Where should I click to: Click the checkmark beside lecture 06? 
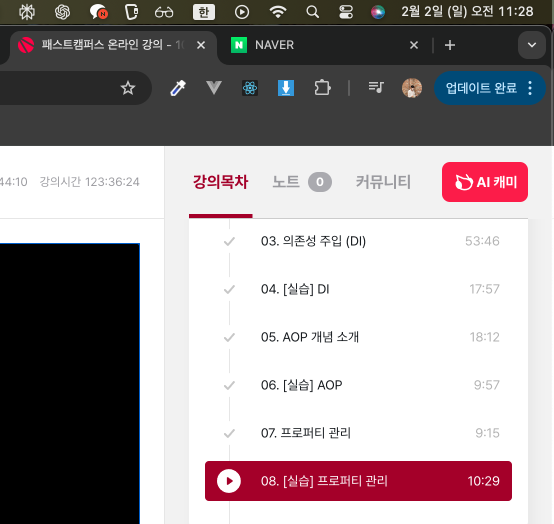(229, 385)
